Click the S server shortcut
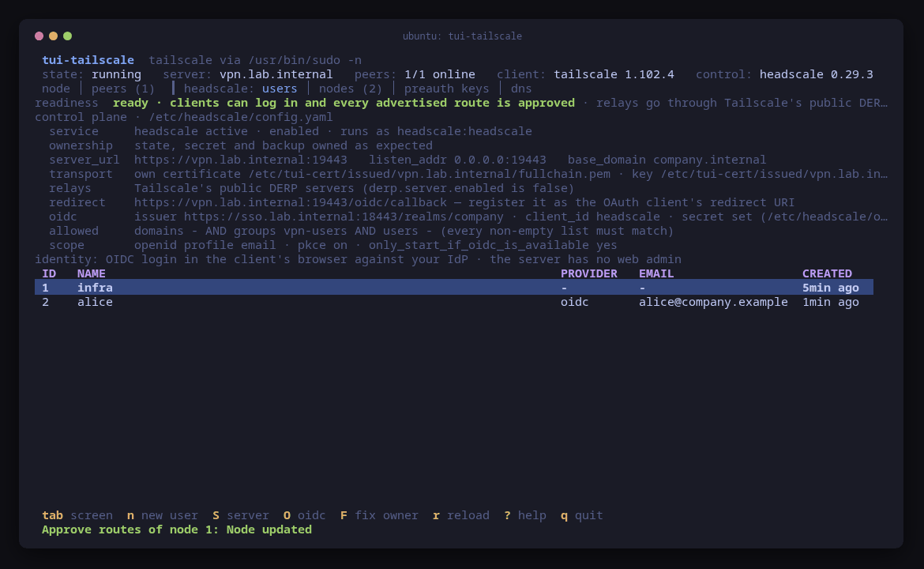924x569 pixels. coord(240,515)
